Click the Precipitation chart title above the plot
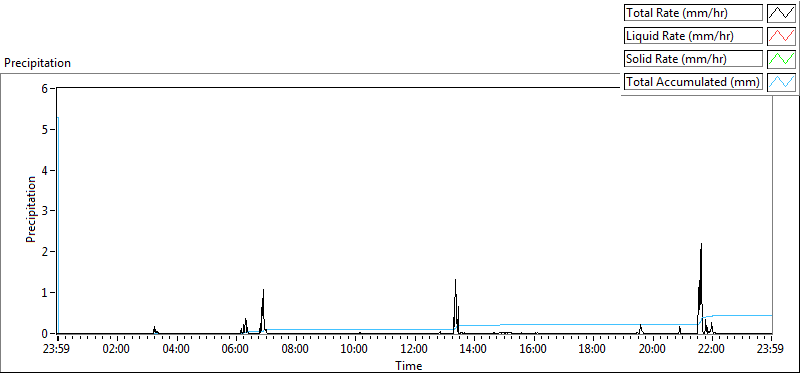Image resolution: width=800 pixels, height=373 pixels. tap(37, 63)
